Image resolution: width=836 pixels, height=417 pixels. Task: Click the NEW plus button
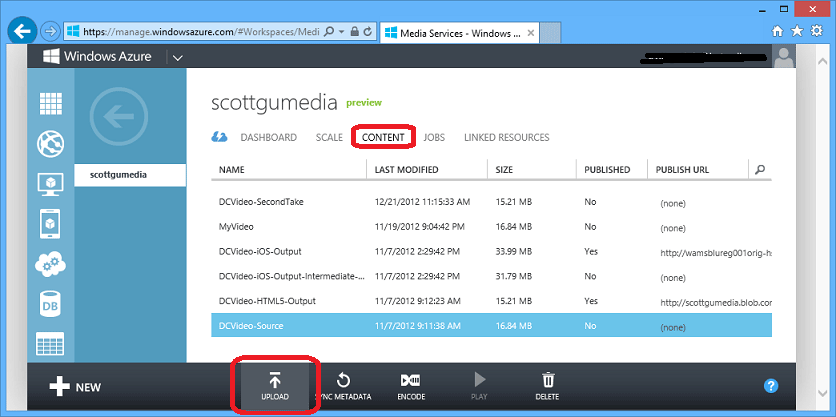[x=75, y=387]
